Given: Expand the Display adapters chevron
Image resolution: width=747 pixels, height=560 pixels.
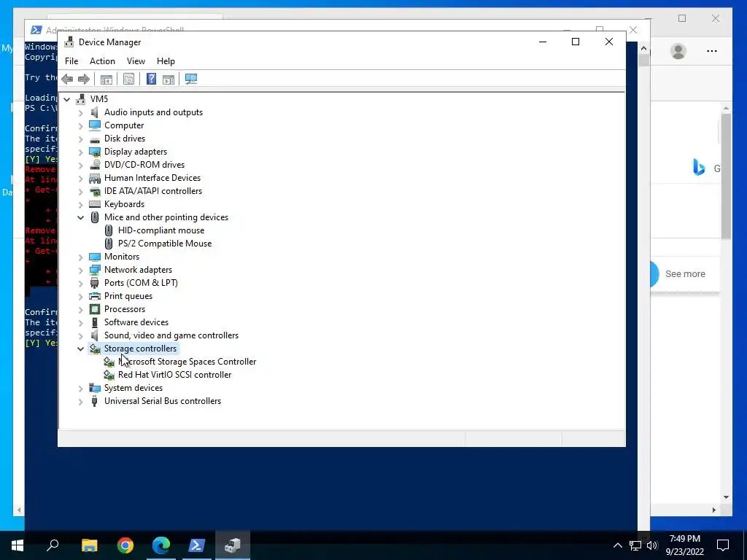Looking at the screenshot, I should tap(80, 152).
